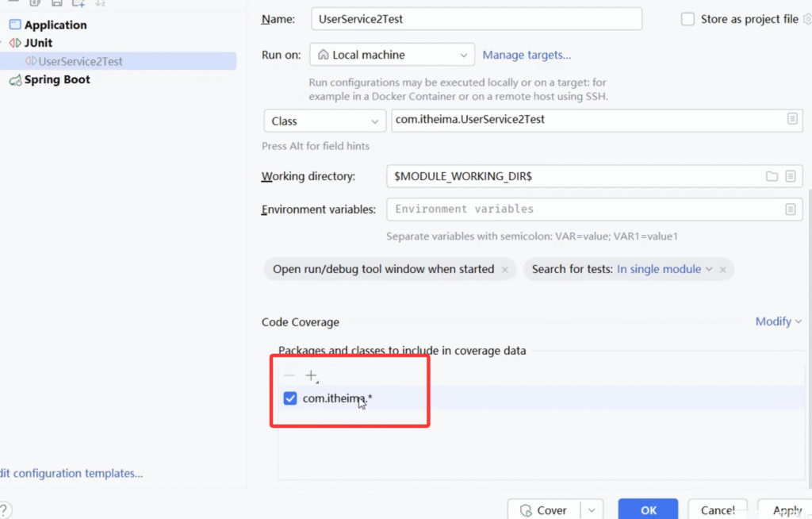
Task: Remove the 'Open run/debug tool window' option chip
Action: [504, 270]
